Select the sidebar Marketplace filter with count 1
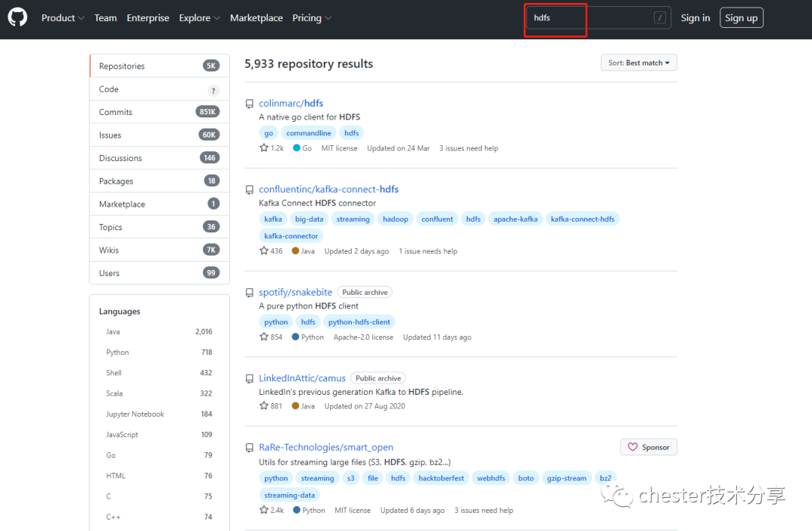812x531 pixels. point(159,204)
